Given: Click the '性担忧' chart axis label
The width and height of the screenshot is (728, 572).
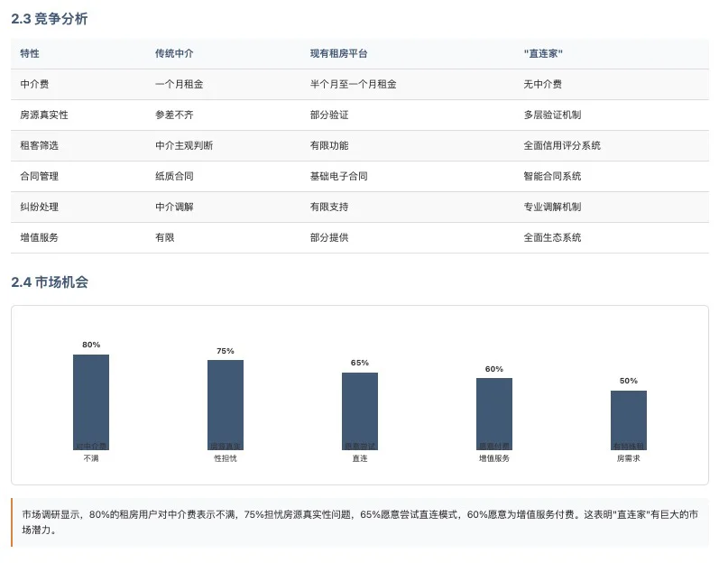Looking at the screenshot, I should pyautogui.click(x=226, y=458).
